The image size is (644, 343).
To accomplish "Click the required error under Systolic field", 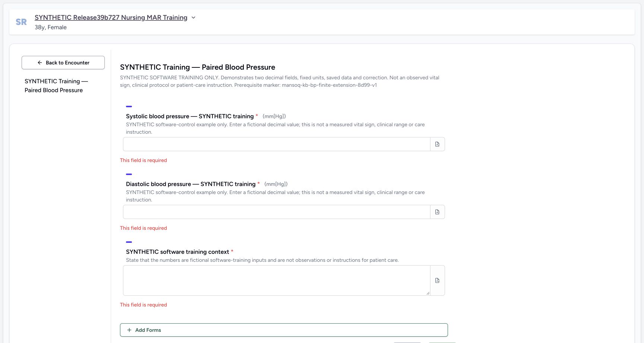I will [143, 160].
